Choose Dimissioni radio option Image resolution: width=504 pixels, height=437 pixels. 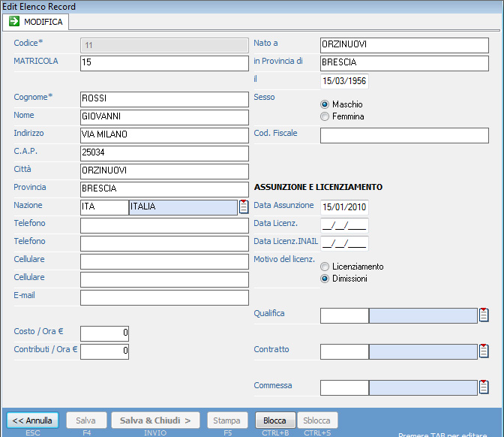pyautogui.click(x=325, y=279)
